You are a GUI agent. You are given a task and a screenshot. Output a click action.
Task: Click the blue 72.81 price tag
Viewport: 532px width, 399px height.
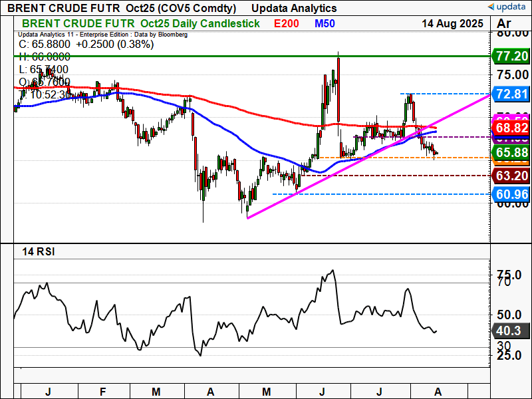click(x=510, y=94)
